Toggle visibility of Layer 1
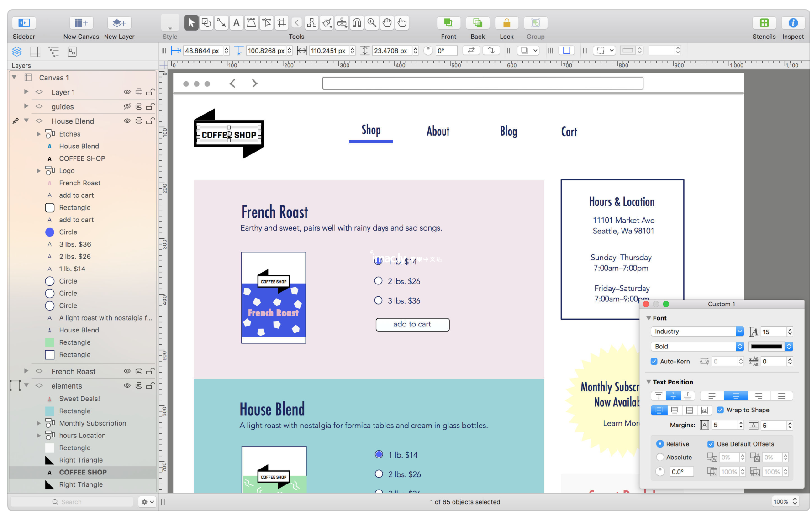812x516 pixels. coord(127,92)
